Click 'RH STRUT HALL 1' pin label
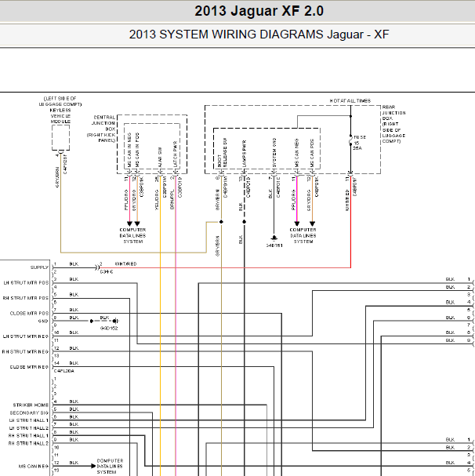The image size is (475, 476). [x=28, y=436]
